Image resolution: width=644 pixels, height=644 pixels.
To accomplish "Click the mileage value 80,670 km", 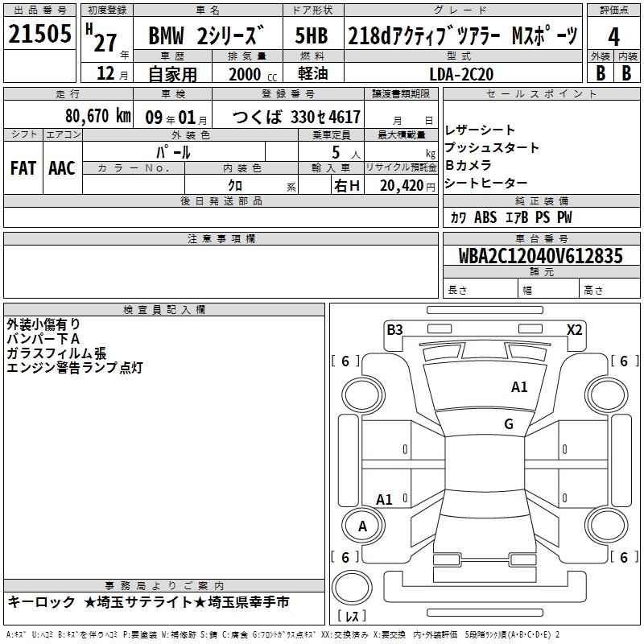I will click(x=98, y=115).
